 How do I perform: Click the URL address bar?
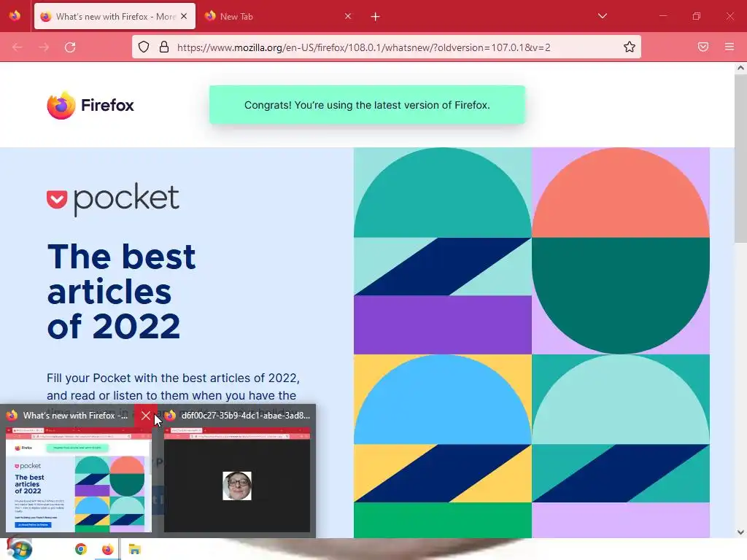click(x=386, y=47)
